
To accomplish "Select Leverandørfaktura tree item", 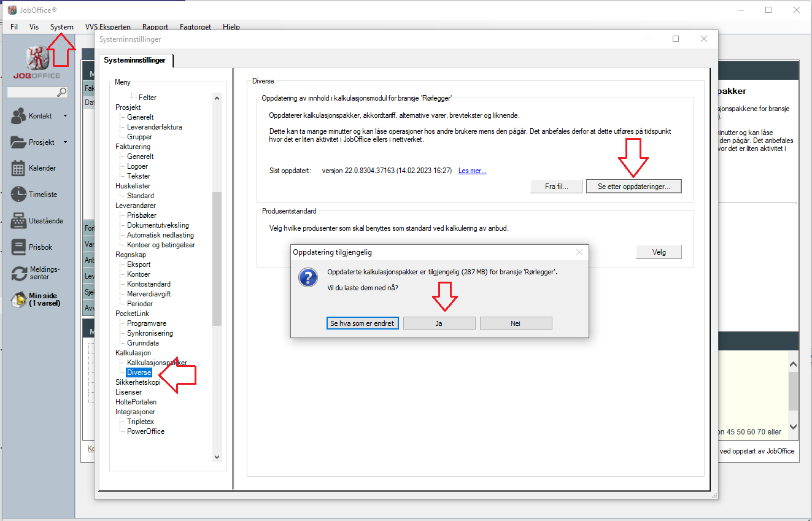I will click(155, 127).
